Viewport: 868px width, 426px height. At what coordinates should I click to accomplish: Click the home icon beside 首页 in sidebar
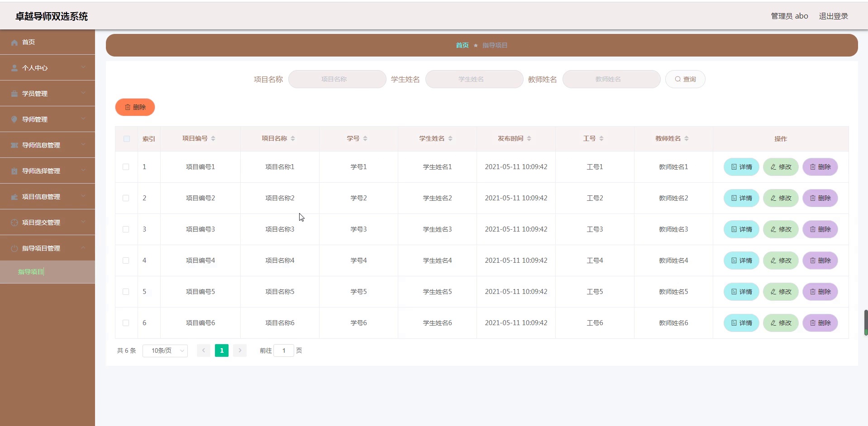click(x=14, y=43)
